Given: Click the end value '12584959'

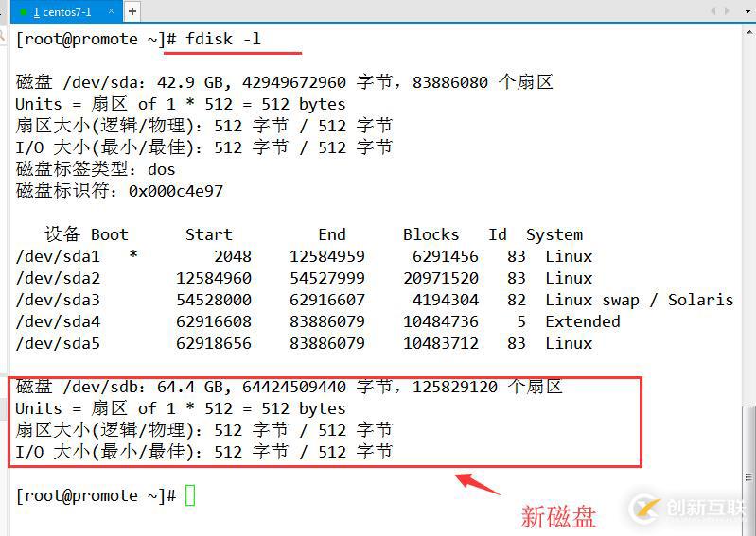Looking at the screenshot, I should 326,256.
